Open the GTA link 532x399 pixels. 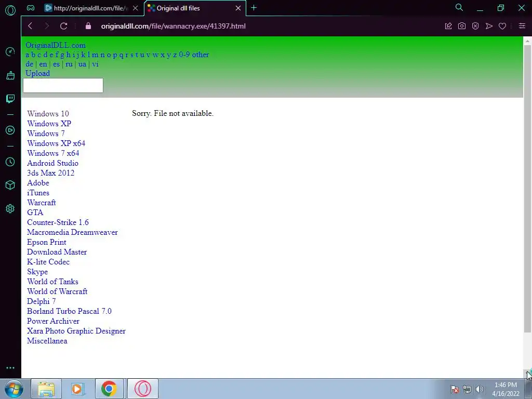(35, 212)
